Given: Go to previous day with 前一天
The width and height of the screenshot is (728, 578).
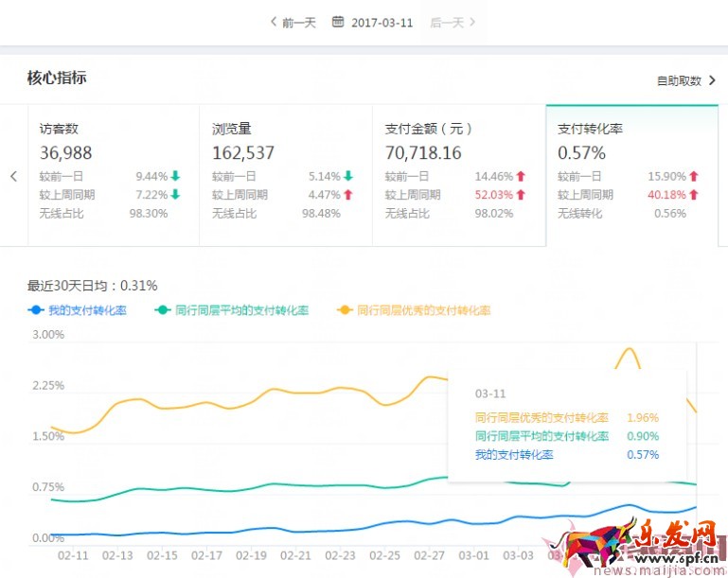Looking at the screenshot, I should click(293, 22).
